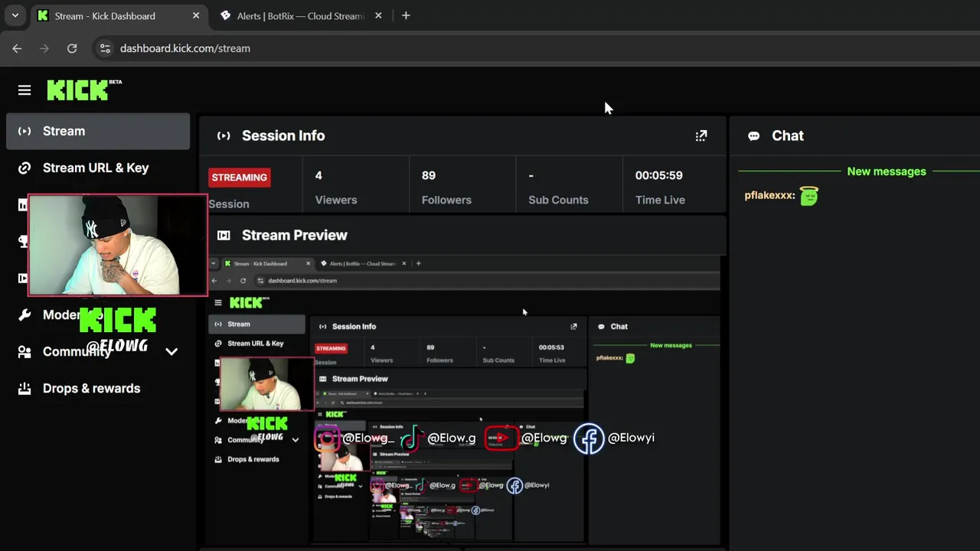Click the Session Info heading
The width and height of the screenshot is (980, 551).
[x=283, y=135]
